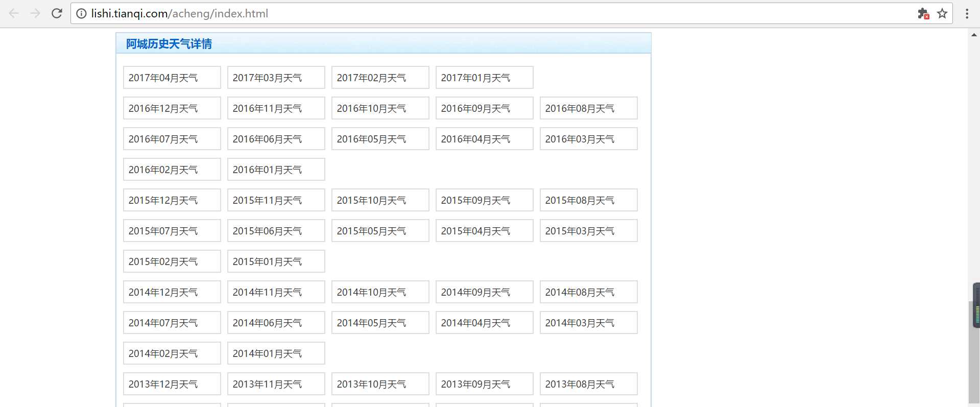This screenshot has width=980, height=407.
Task: Open 2016年09月天气 link
Action: coord(485,108)
